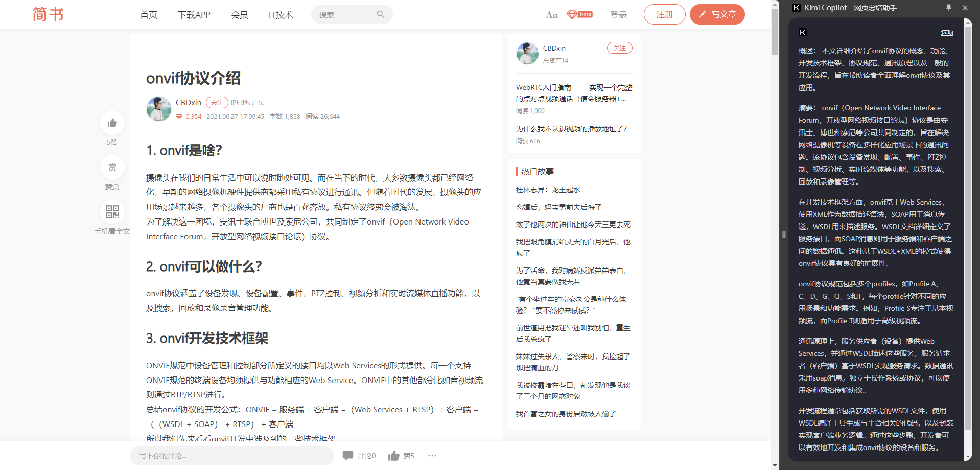Click the 注册 register button
The image size is (980, 470).
coord(664,14)
